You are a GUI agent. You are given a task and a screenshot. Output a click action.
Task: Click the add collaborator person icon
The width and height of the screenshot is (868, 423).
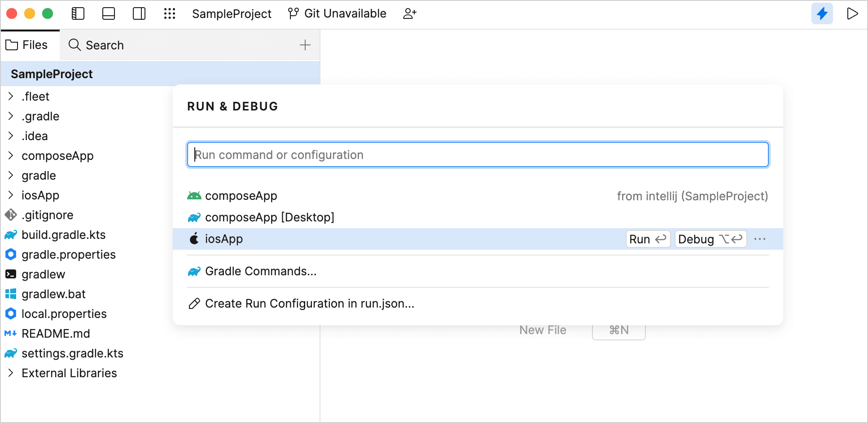click(x=409, y=14)
